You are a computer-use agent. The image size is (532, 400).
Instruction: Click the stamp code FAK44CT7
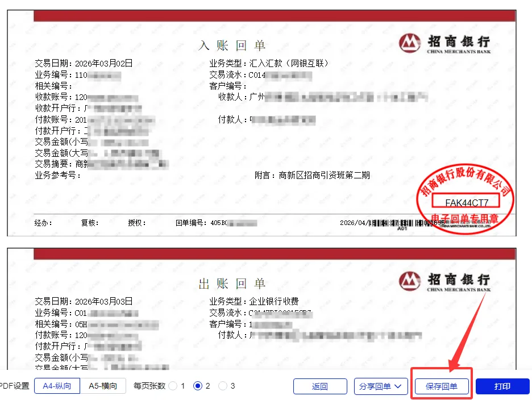[x=467, y=203]
